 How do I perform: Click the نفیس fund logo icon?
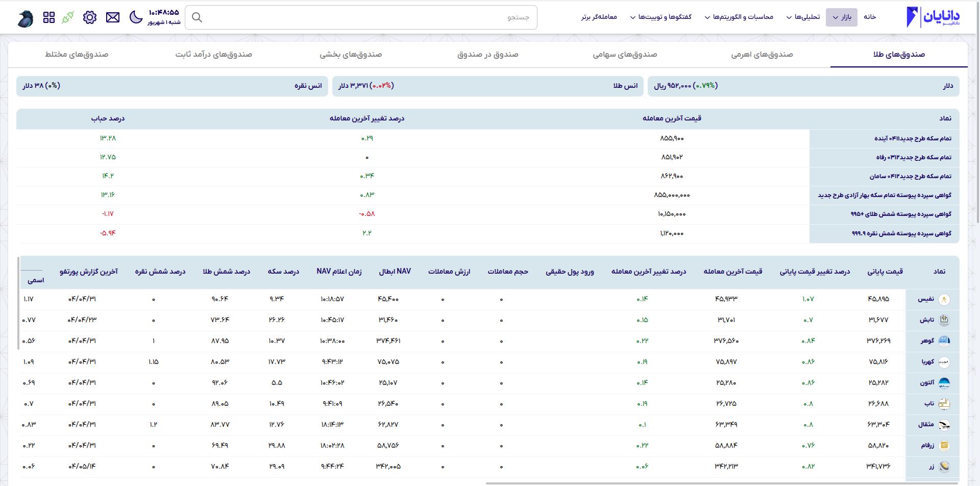point(944,299)
